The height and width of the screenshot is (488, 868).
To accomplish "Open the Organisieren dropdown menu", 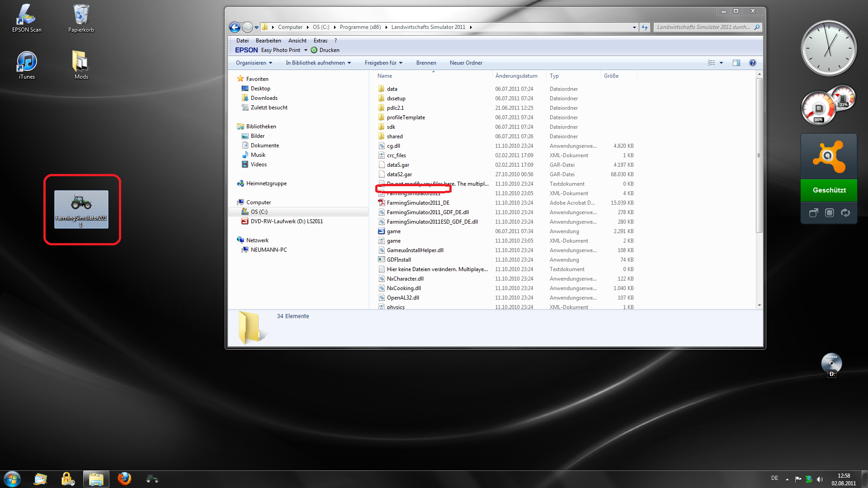I will pos(254,63).
